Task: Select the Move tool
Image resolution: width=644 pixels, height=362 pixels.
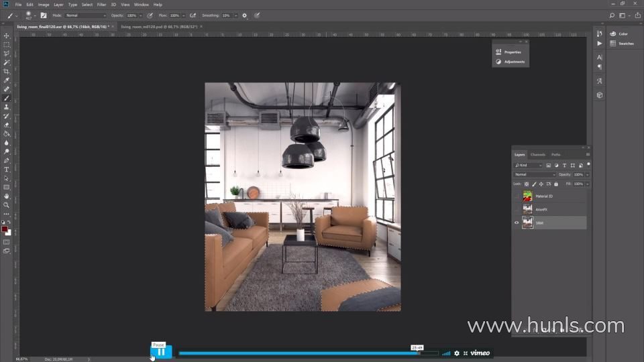Action: pos(7,36)
